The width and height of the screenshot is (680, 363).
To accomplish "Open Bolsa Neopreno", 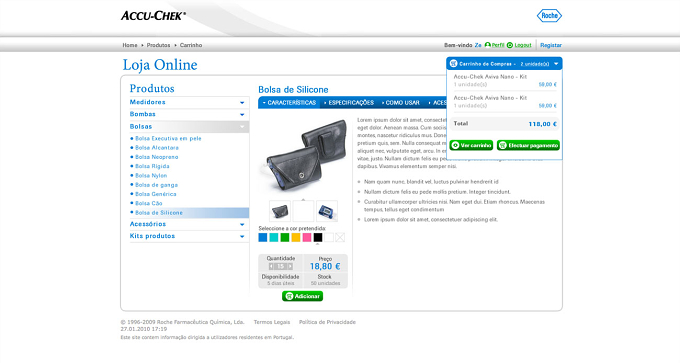I will click(x=157, y=157).
